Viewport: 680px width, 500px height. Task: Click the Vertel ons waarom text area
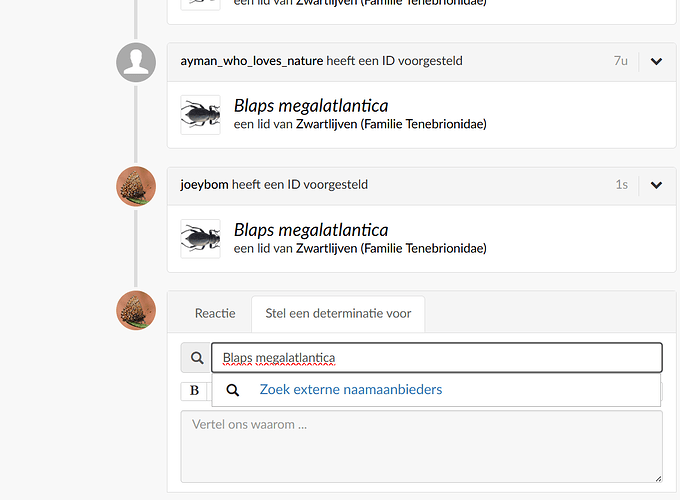tap(421, 446)
